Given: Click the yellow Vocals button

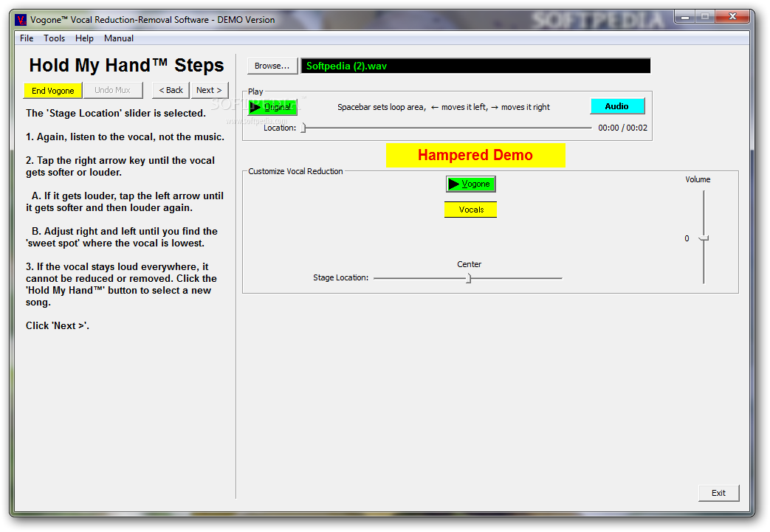Looking at the screenshot, I should pyautogui.click(x=470, y=210).
